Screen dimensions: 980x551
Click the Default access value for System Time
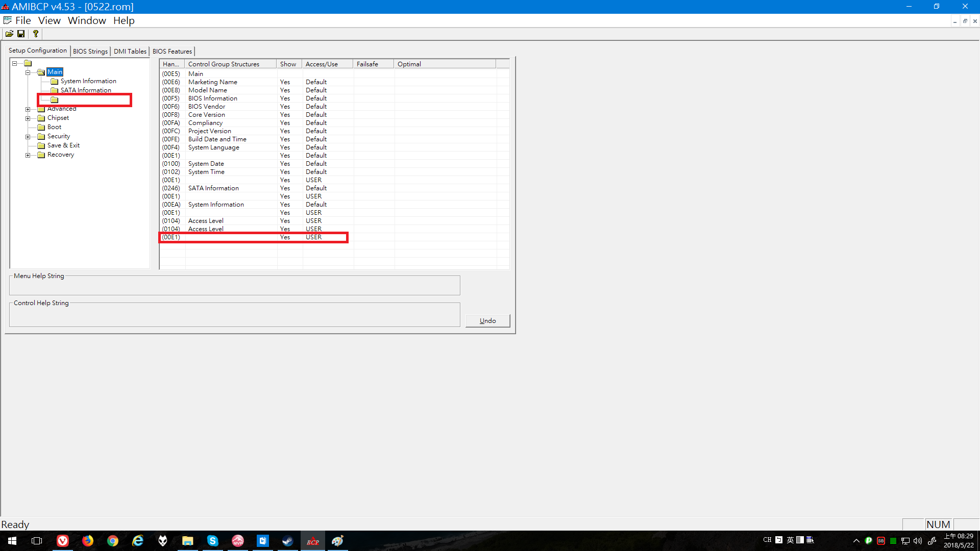[316, 172]
